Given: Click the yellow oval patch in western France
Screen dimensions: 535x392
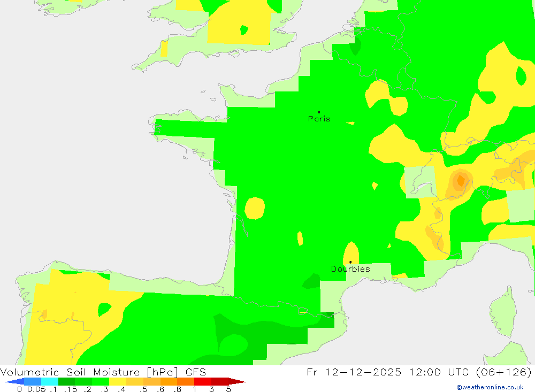Looking at the screenshot, I should click(255, 208).
